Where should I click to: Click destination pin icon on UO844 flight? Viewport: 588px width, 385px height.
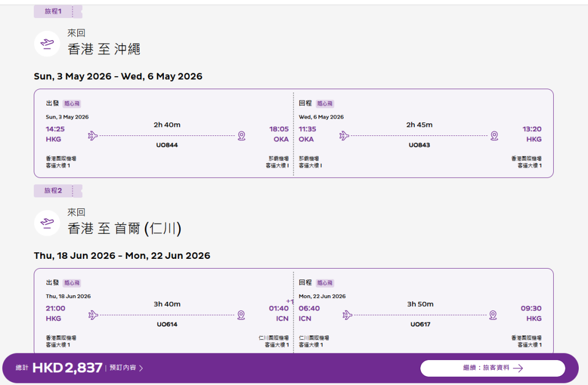tap(242, 135)
